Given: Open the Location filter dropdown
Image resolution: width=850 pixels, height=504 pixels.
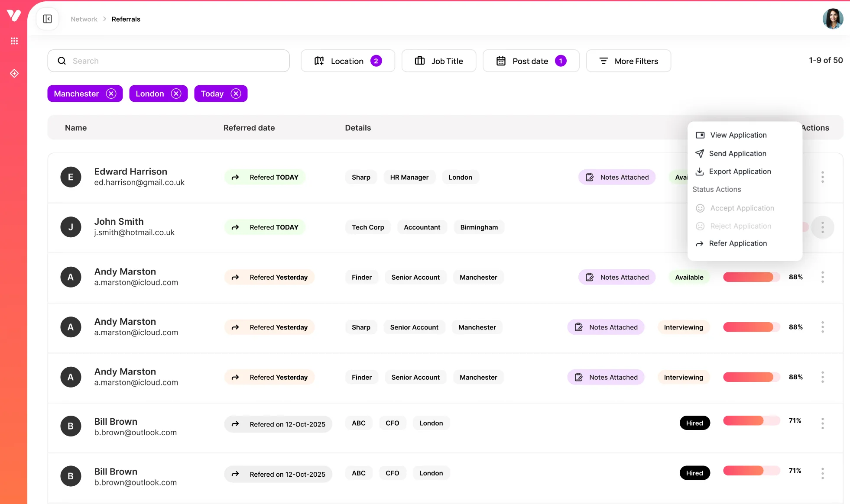Looking at the screenshot, I should pyautogui.click(x=347, y=61).
